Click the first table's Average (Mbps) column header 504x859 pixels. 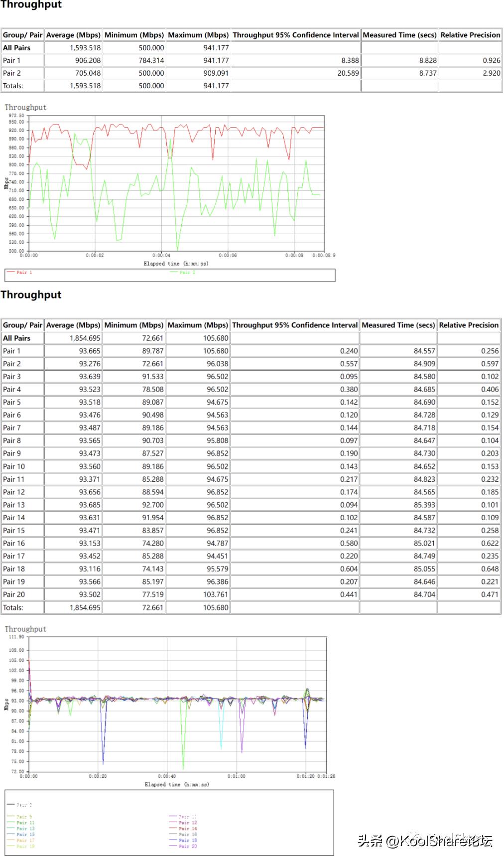tap(73, 35)
